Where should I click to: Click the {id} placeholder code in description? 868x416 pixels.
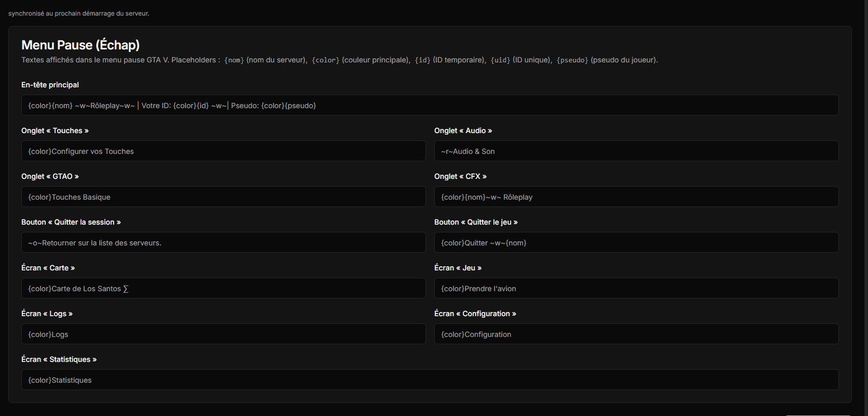click(423, 60)
